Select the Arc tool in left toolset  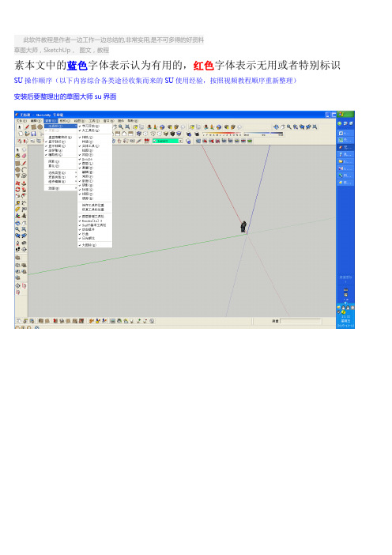coord(24,169)
